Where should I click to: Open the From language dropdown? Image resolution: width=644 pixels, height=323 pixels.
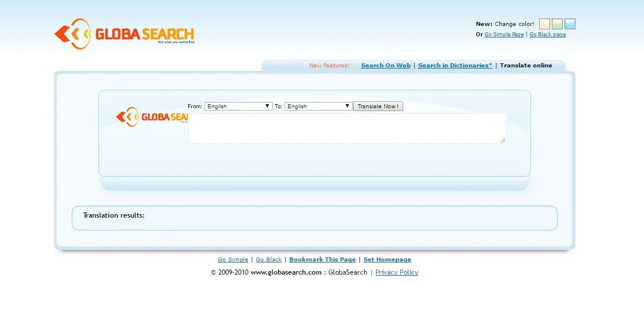point(238,107)
